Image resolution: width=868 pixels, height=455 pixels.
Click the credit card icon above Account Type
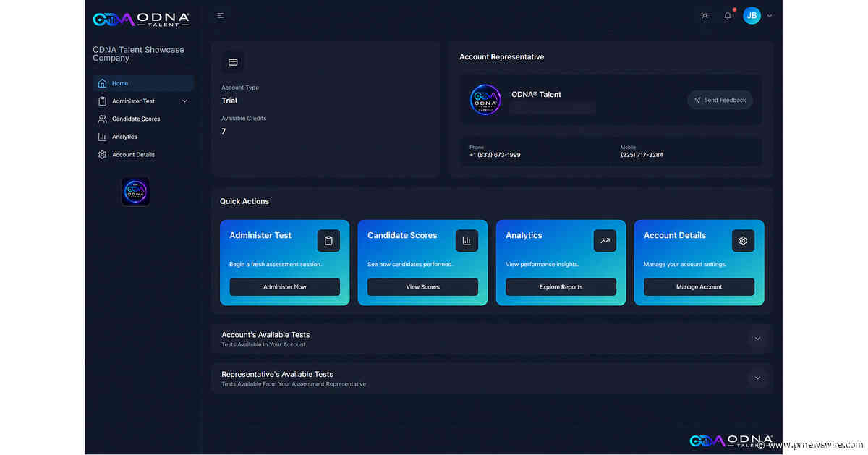tap(233, 62)
